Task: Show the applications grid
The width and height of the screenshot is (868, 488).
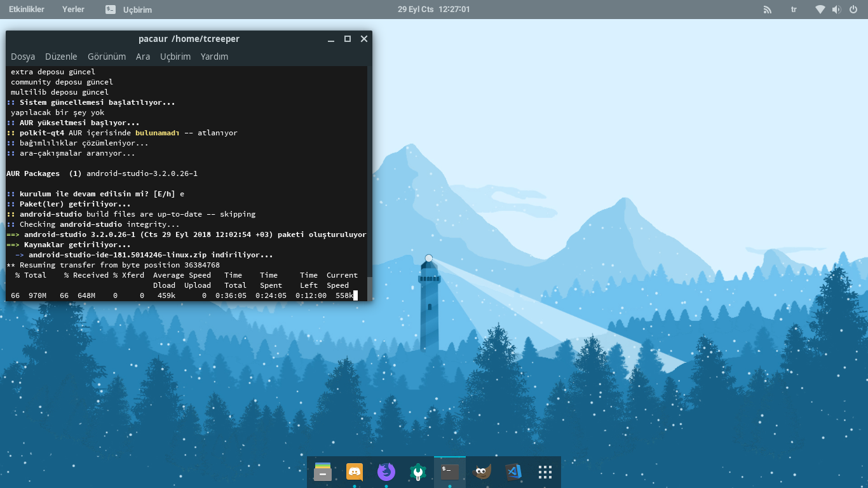Action: tap(545, 472)
